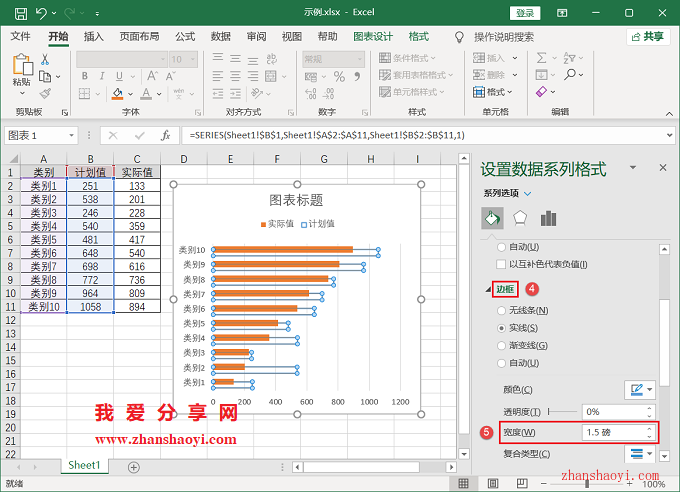Select the fill Automatic radio button
Viewport: 680px width, 492px height.
pyautogui.click(x=501, y=247)
